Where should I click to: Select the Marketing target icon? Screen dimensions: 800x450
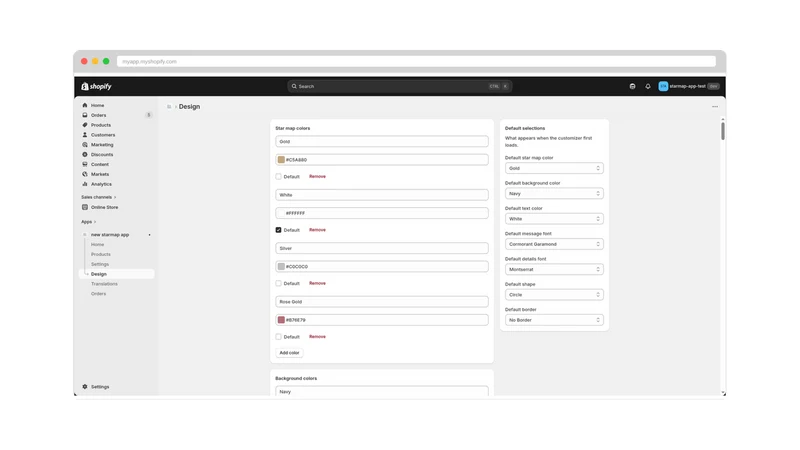[x=85, y=144]
